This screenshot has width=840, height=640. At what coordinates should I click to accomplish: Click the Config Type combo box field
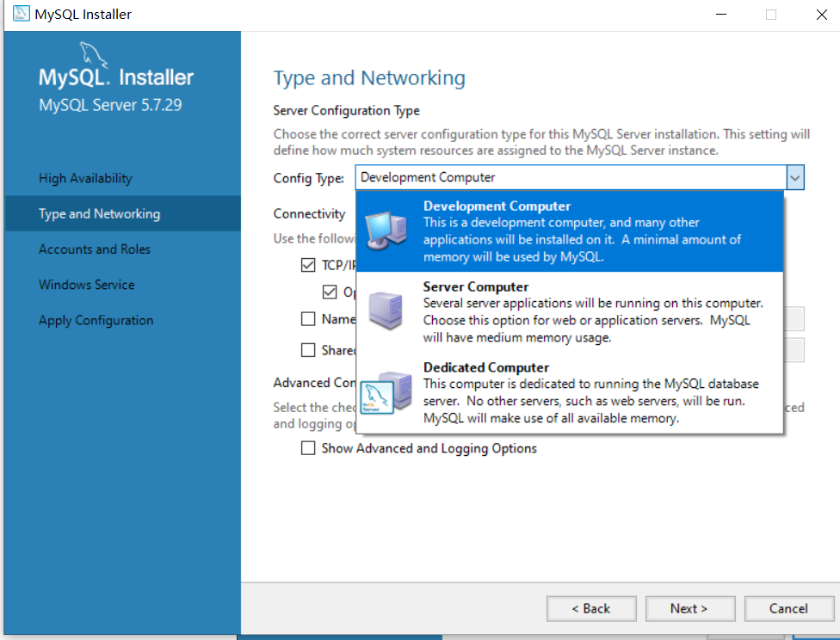coord(579,177)
